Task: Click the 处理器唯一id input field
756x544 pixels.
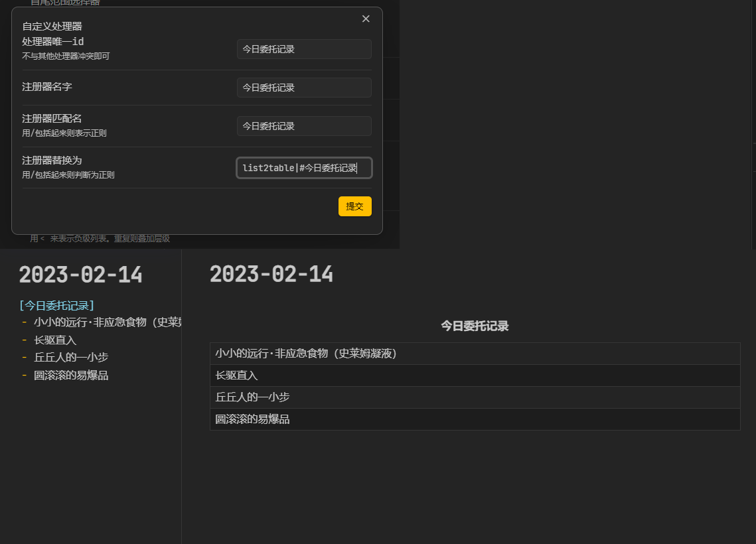Action: [x=304, y=49]
